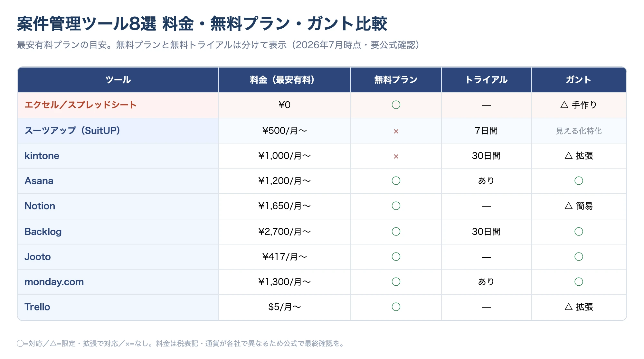This screenshot has width=644, height=359.
Task: Click the free-plan × mark for kintone
Action: pos(396,156)
